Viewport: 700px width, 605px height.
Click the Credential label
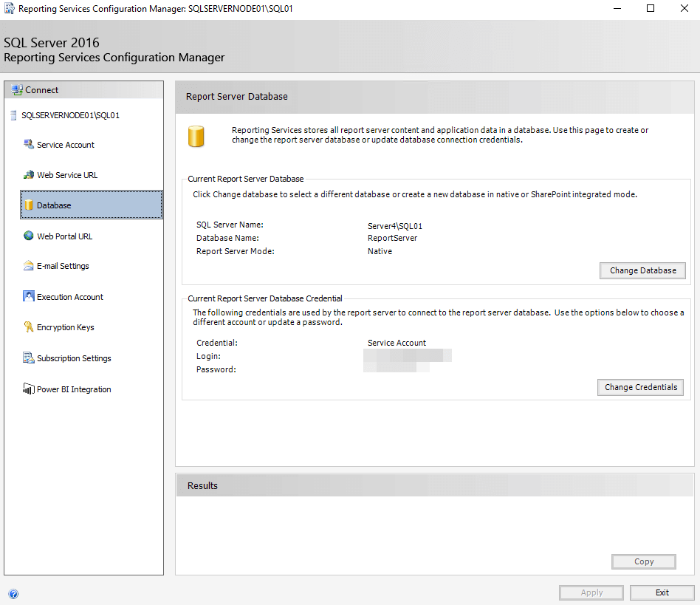tap(217, 343)
